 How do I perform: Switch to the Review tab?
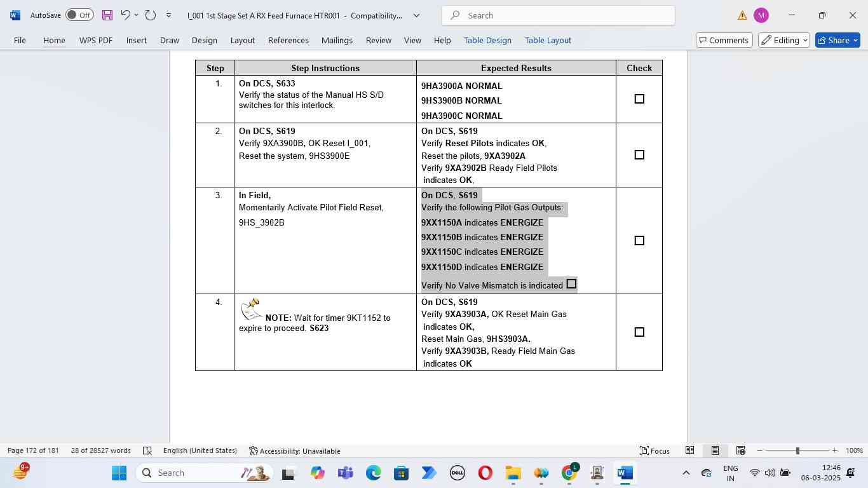click(379, 40)
